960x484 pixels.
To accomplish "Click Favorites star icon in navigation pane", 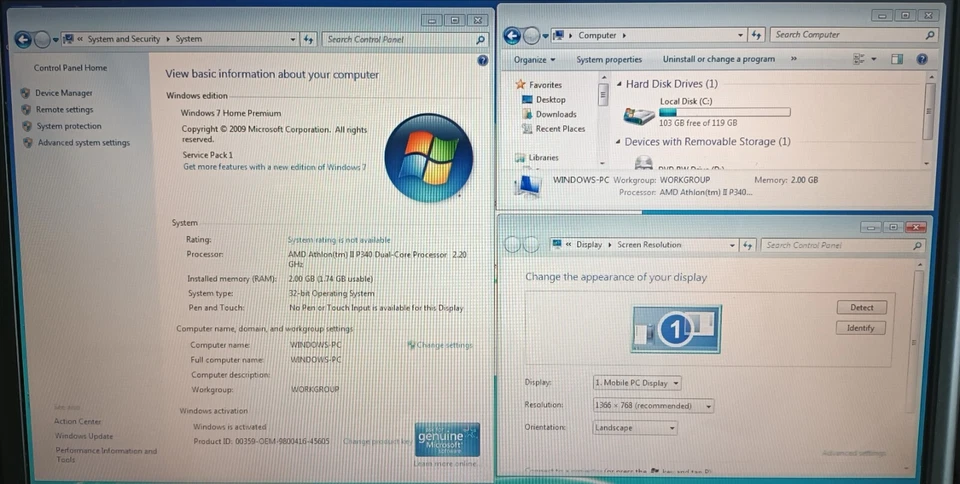I will tap(520, 84).
